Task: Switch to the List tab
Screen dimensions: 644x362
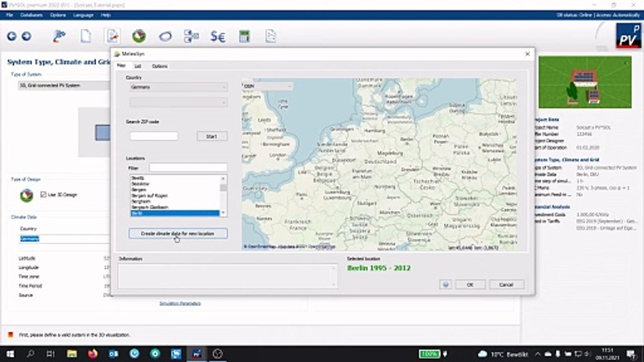Action: (x=137, y=66)
